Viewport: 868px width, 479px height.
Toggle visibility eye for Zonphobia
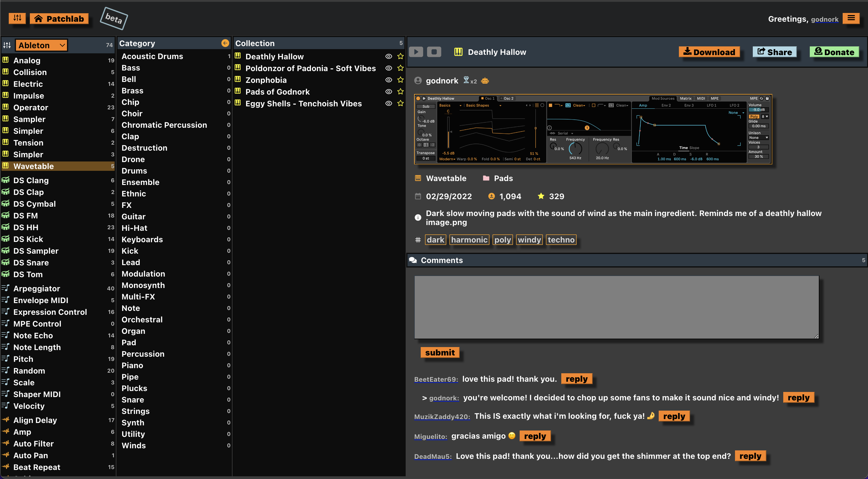[x=388, y=80]
